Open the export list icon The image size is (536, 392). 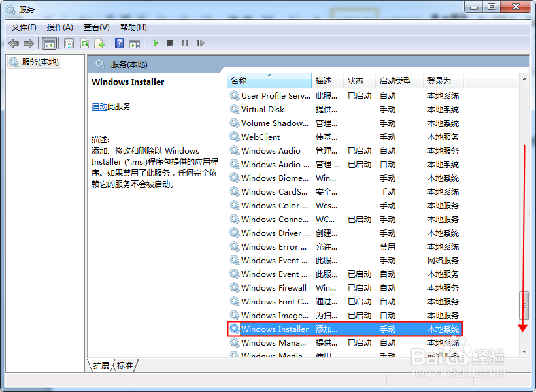(x=99, y=42)
